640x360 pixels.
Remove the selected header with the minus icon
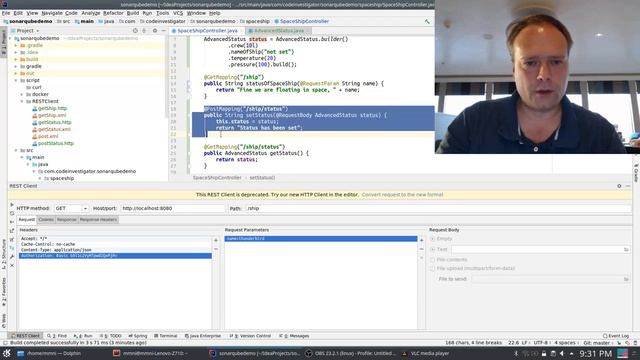click(216, 249)
